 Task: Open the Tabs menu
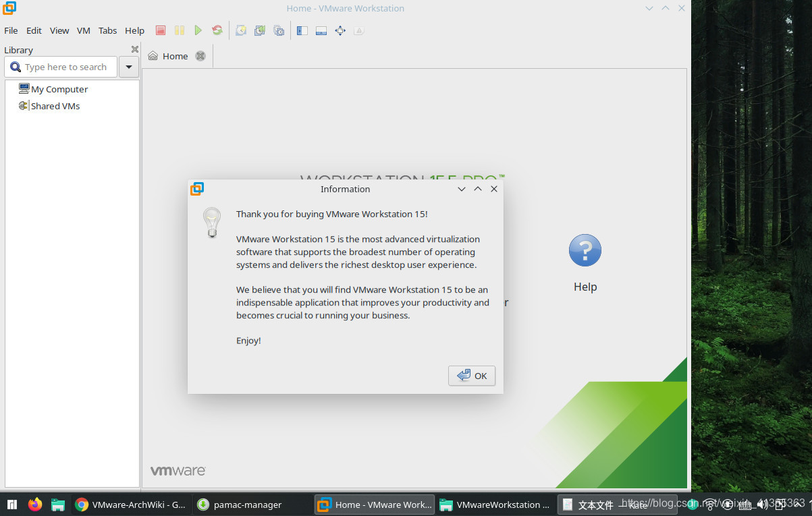[107, 30]
